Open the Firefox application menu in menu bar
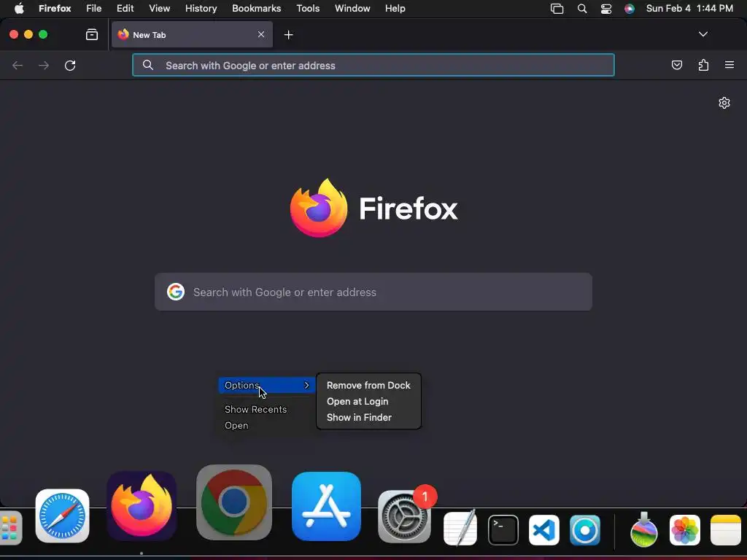This screenshot has height=560, width=747. (x=55, y=9)
